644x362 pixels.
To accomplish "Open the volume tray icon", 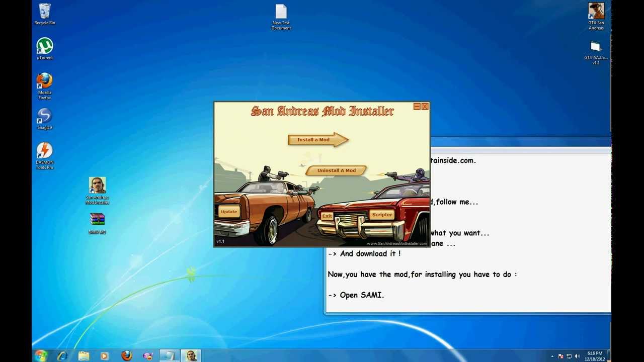I will tap(577, 356).
